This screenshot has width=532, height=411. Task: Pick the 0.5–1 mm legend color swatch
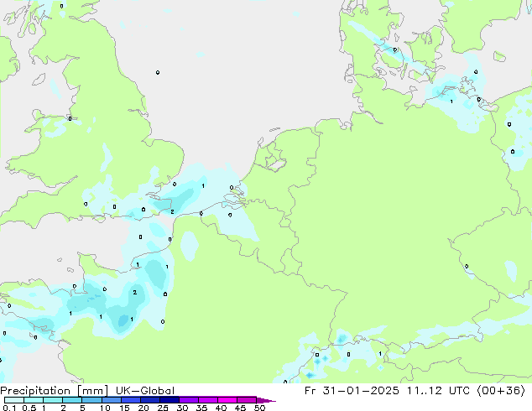click(x=34, y=400)
